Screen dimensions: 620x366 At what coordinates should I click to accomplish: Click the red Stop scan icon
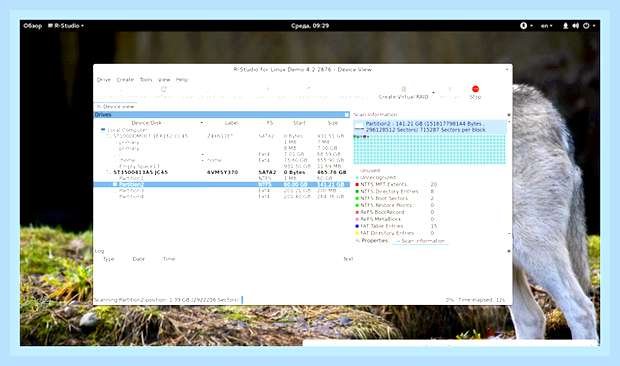[475, 89]
